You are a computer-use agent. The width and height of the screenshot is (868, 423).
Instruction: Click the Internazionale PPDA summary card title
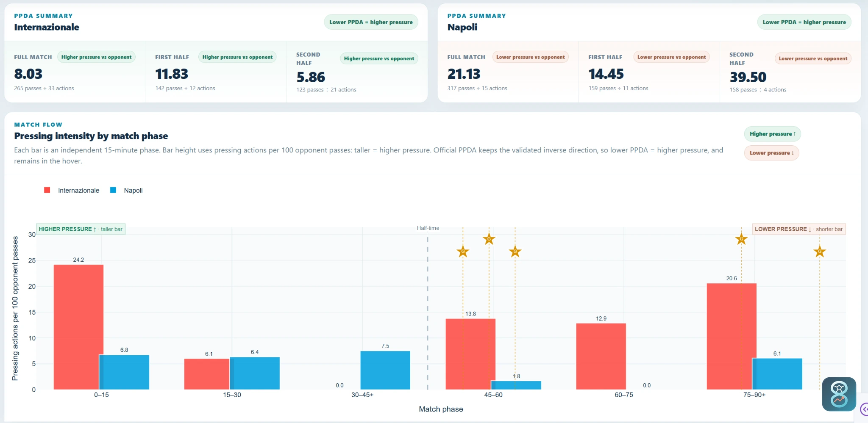47,27
